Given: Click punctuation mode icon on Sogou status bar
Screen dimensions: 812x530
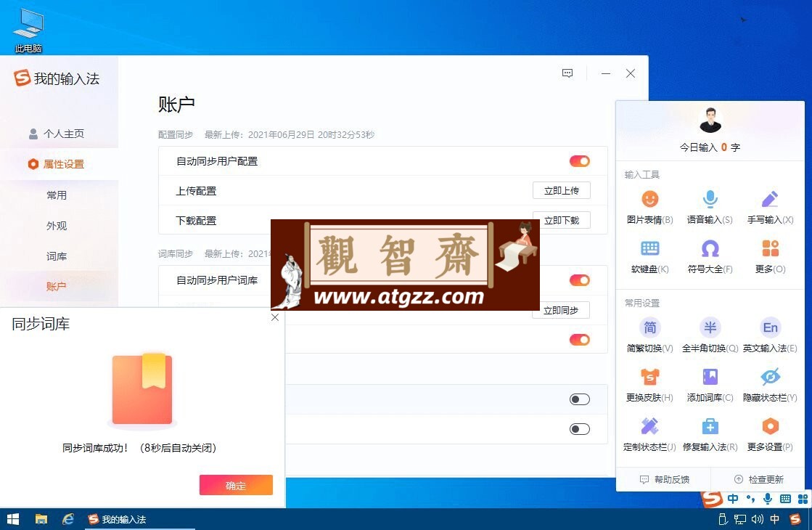Looking at the screenshot, I should tap(750, 498).
